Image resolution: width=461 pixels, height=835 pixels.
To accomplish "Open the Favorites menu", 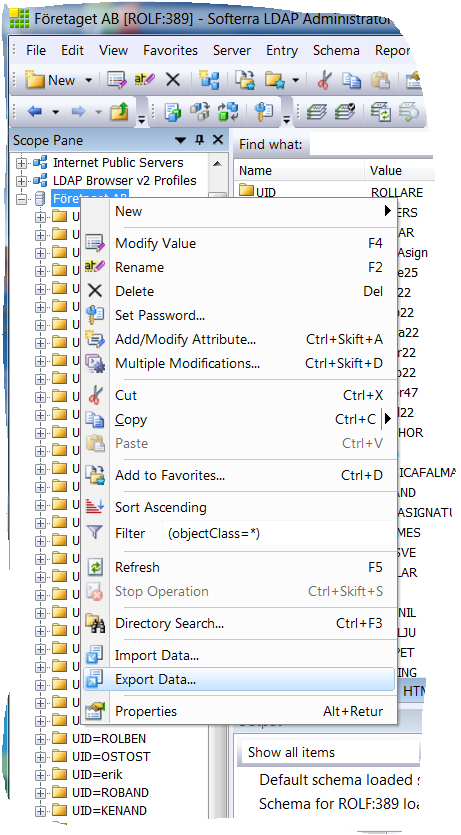I will coord(170,51).
